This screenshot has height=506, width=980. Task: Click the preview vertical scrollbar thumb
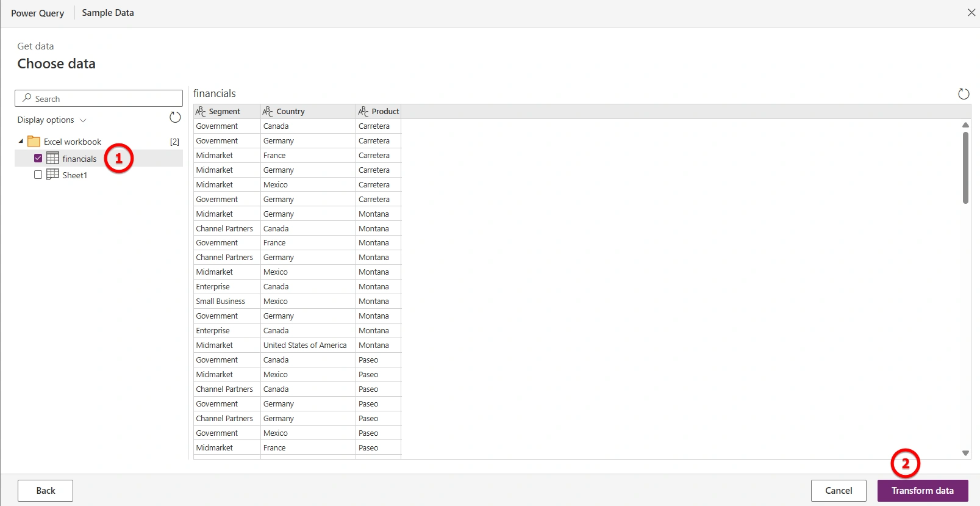pos(965,168)
